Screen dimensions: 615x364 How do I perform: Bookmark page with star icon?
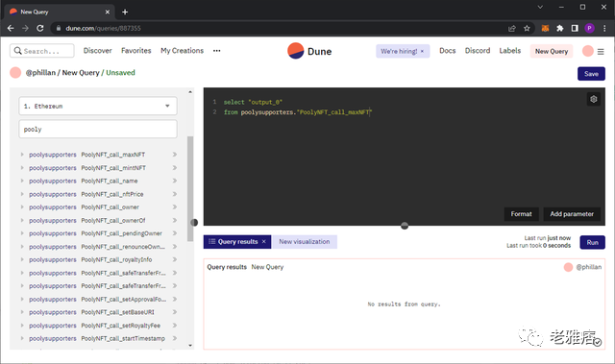pos(527,28)
